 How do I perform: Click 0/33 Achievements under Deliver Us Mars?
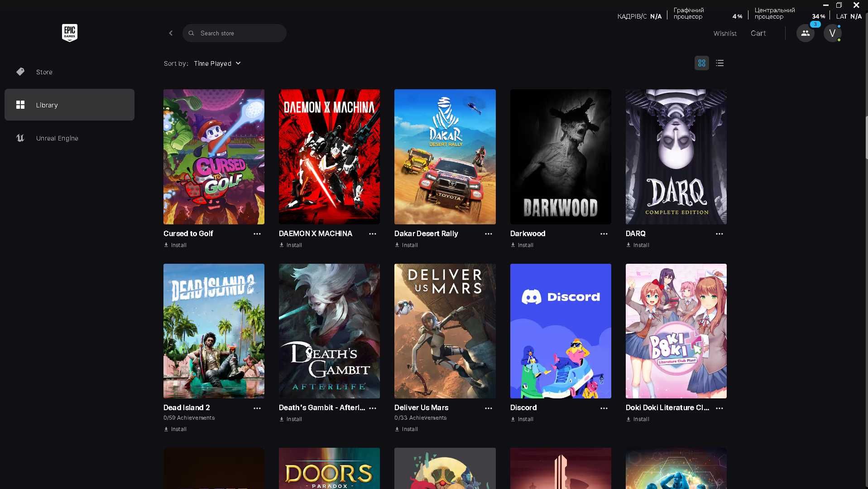[x=421, y=418]
